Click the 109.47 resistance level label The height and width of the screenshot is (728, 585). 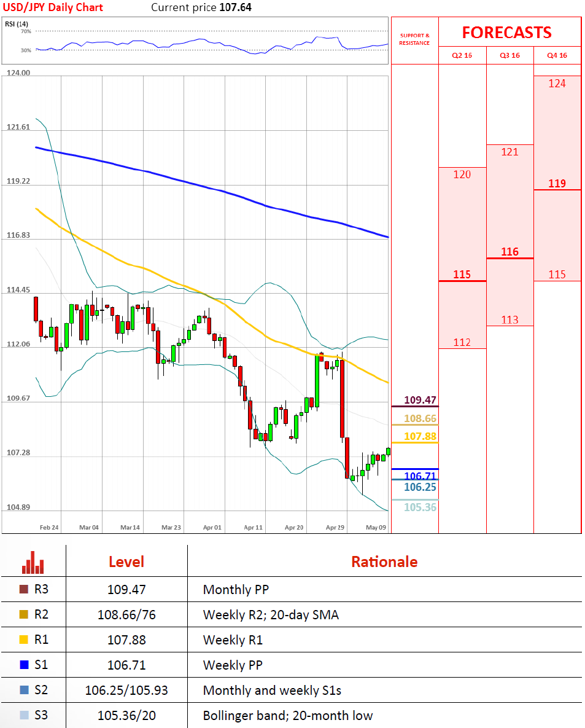coord(420,400)
